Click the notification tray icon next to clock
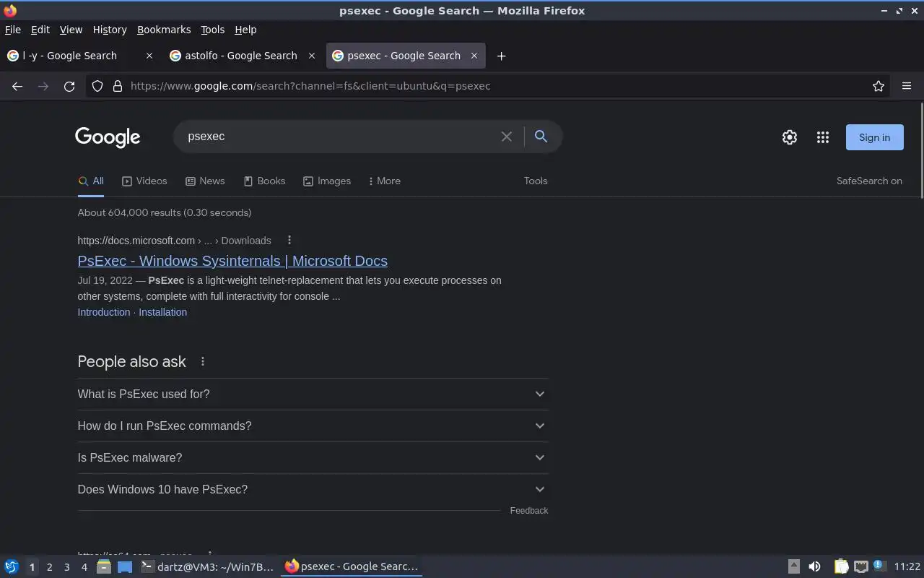 879,566
